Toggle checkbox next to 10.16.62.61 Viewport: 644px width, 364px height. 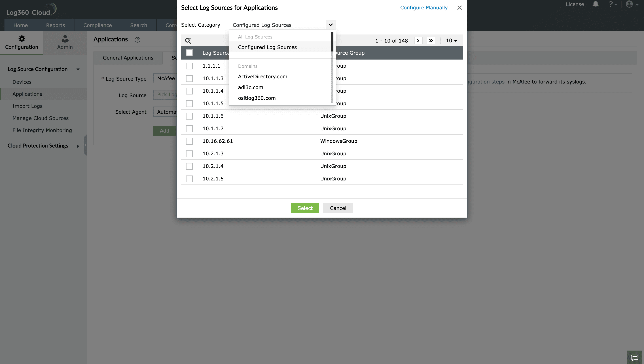point(189,141)
